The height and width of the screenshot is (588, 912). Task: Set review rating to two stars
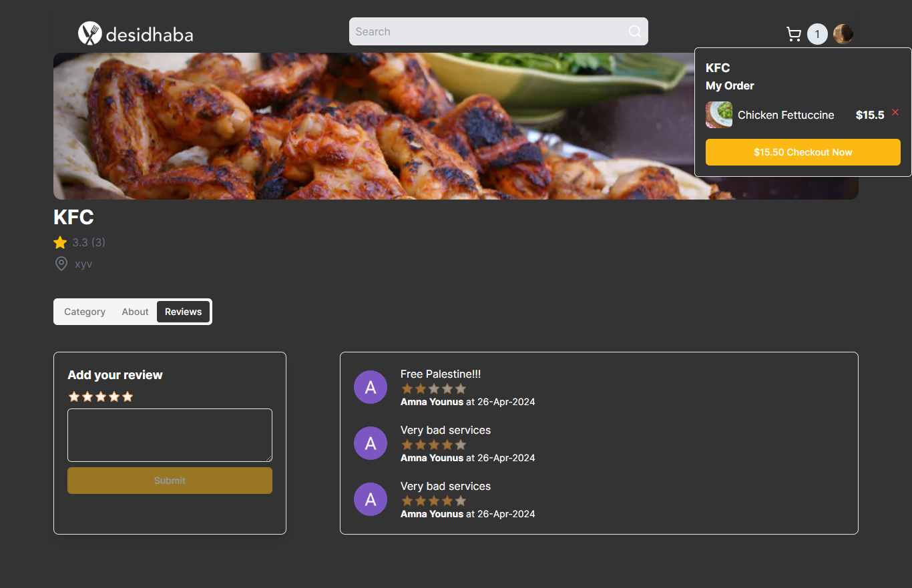point(87,396)
